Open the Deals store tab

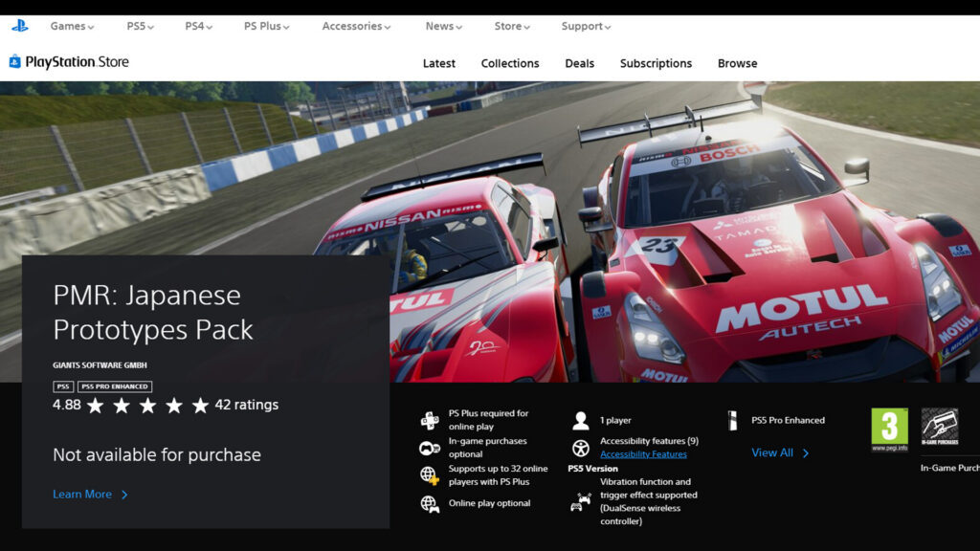579,63
